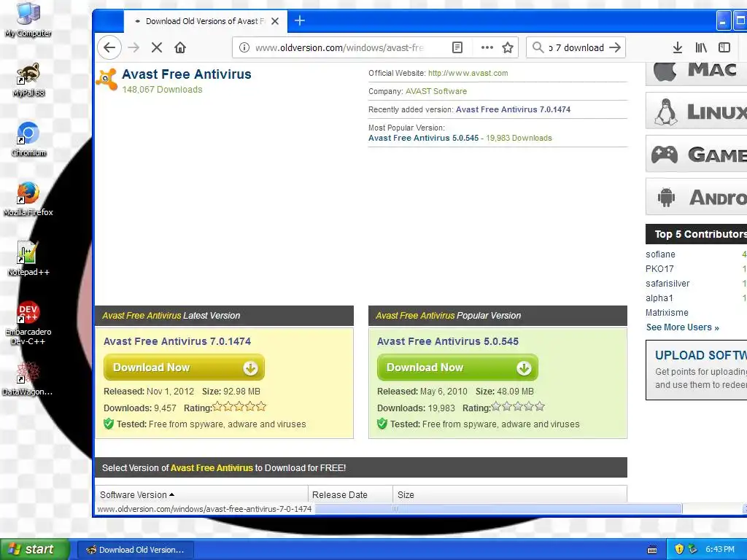Open Embarcadero Dev-C++ shortcut

click(28, 322)
